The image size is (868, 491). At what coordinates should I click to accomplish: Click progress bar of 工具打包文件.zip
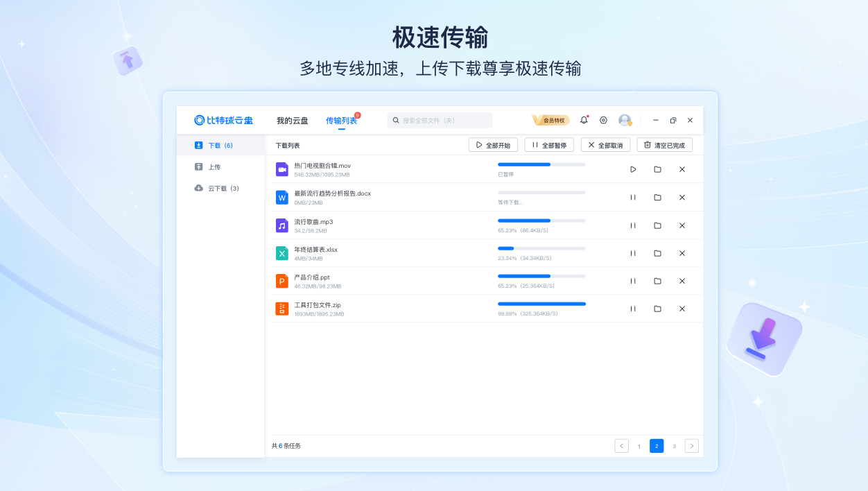click(541, 304)
